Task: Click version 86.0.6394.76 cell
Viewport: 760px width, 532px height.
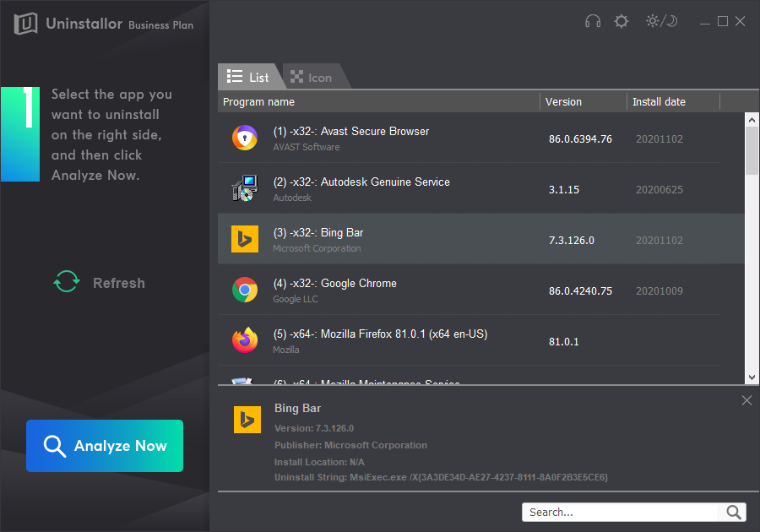Action: pyautogui.click(x=580, y=139)
